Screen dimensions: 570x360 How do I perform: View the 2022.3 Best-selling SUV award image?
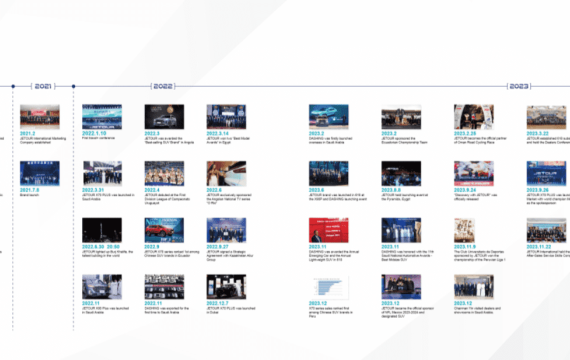[x=164, y=117]
